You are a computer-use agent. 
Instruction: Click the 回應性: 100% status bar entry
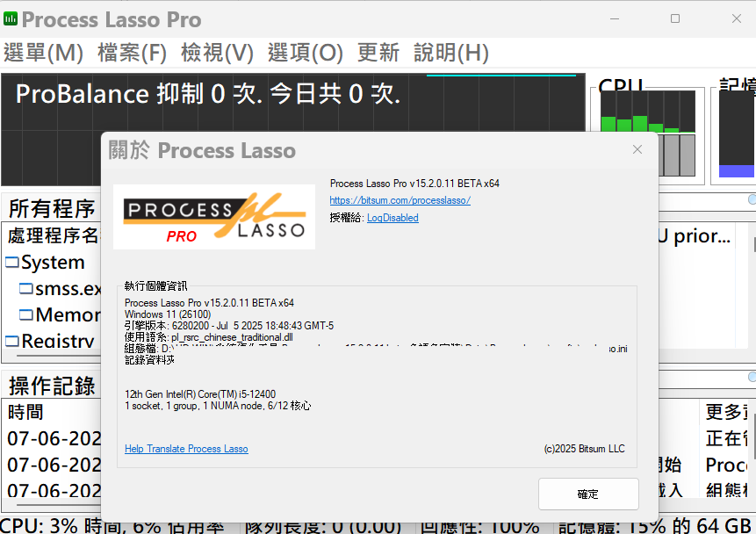tap(479, 526)
